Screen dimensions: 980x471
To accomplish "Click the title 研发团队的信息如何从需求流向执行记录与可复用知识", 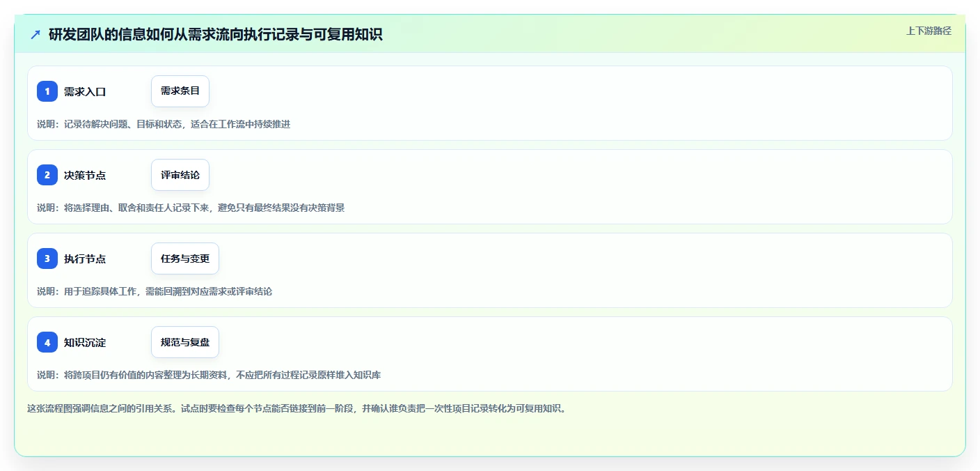I will point(216,34).
